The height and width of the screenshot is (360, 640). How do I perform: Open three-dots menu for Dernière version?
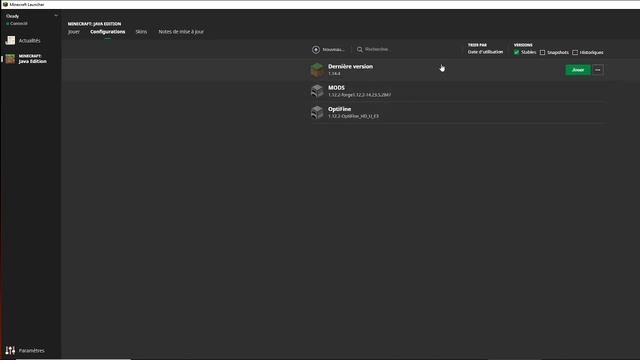coord(598,70)
